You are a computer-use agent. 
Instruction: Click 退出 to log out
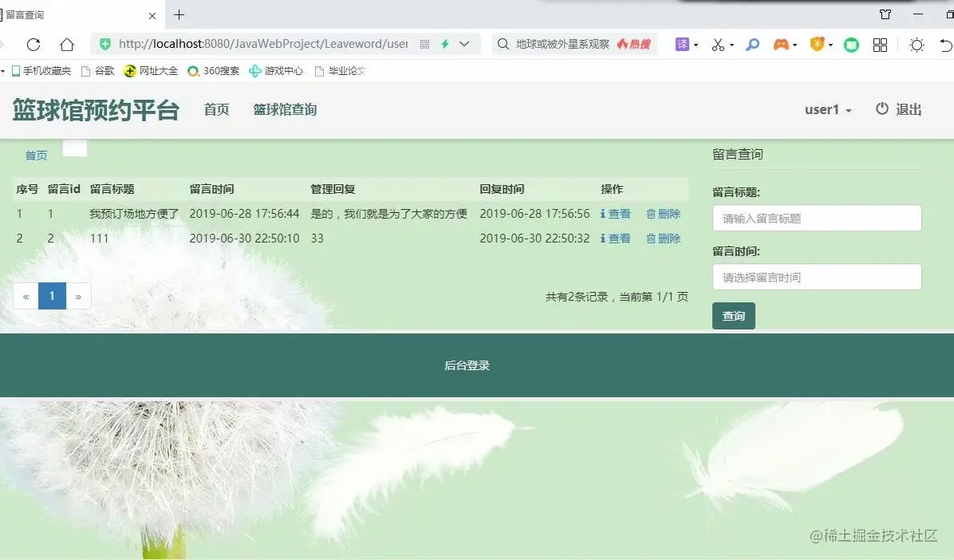click(899, 109)
